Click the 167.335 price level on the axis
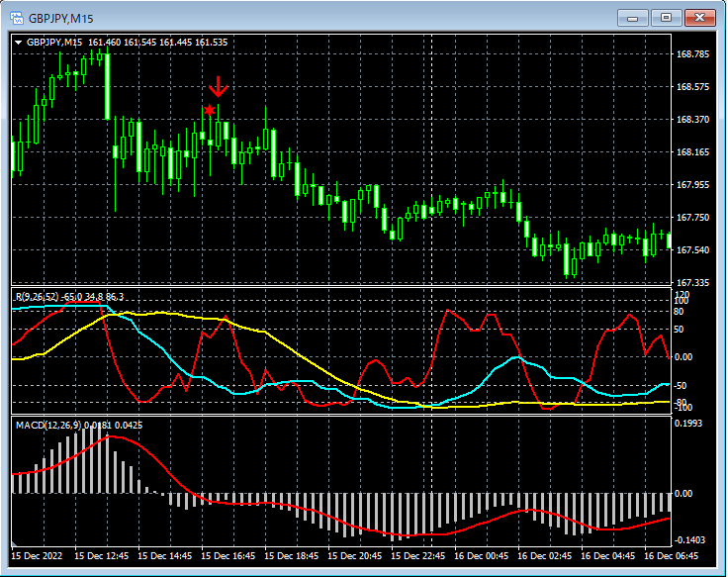The image size is (728, 577). pyautogui.click(x=692, y=283)
